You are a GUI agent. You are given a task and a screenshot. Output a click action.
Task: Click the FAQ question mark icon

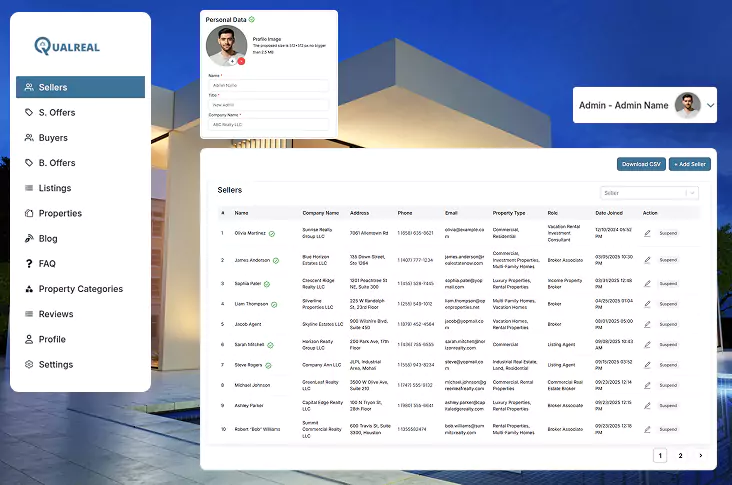[x=29, y=264]
